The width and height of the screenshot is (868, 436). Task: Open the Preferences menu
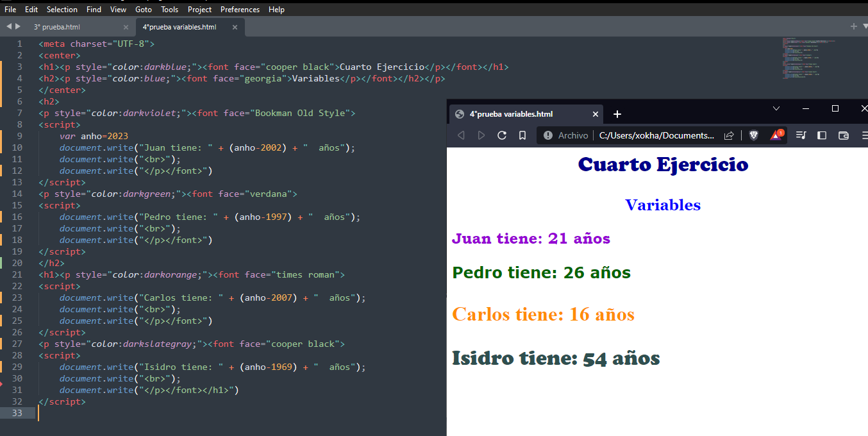coord(240,9)
